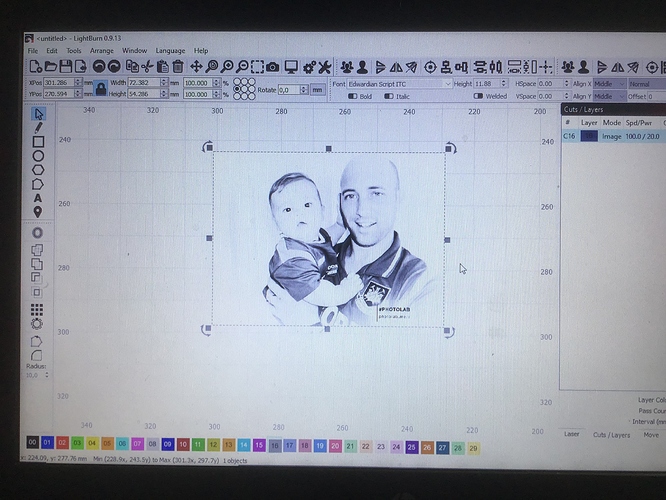666x500 pixels.
Task: Toggle the aspect ratio lock
Action: click(x=101, y=88)
